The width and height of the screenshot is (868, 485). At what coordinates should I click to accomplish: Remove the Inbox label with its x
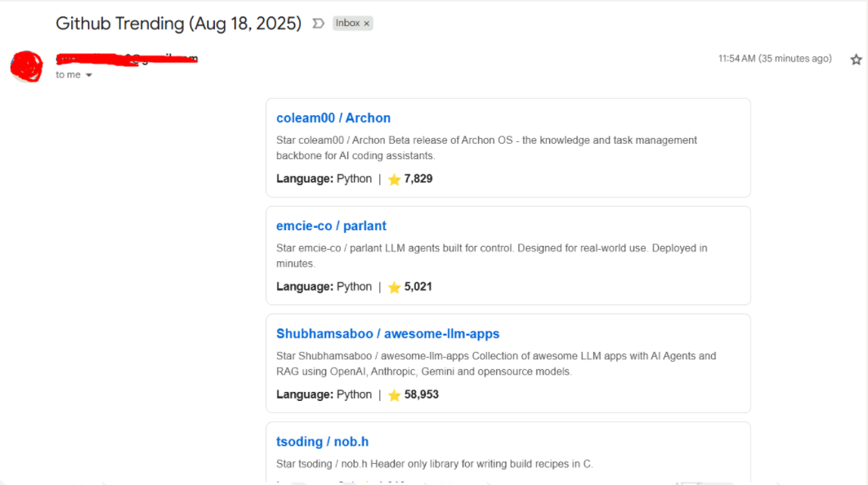[x=366, y=23]
